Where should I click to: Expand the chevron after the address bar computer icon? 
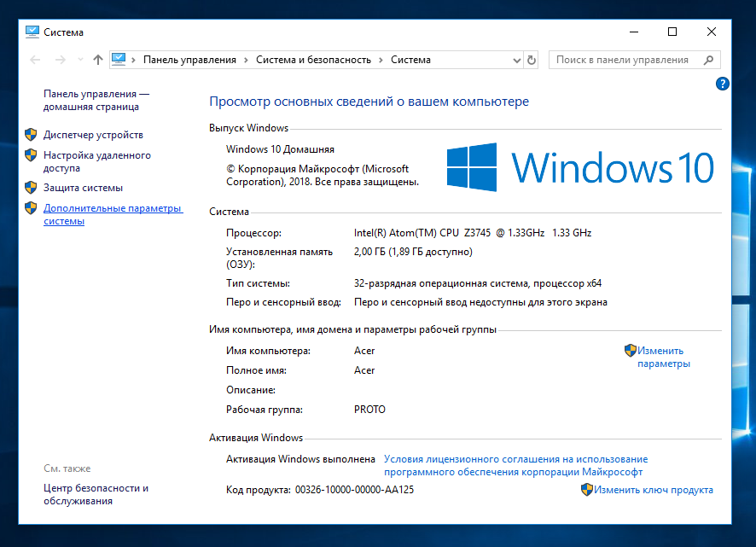pos(134,60)
